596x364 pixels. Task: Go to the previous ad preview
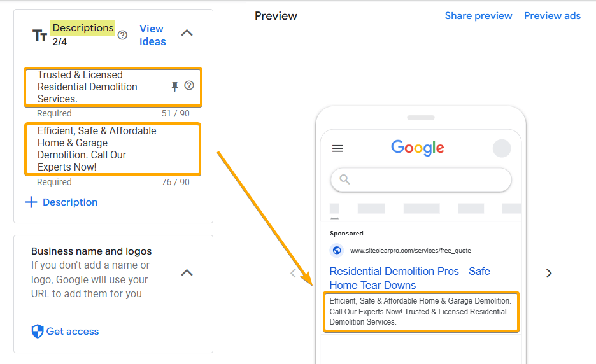coord(293,273)
